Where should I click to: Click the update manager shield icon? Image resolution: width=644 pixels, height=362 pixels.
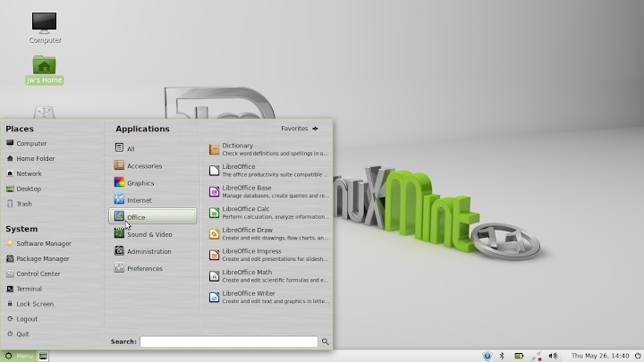pyautogui.click(x=487, y=356)
